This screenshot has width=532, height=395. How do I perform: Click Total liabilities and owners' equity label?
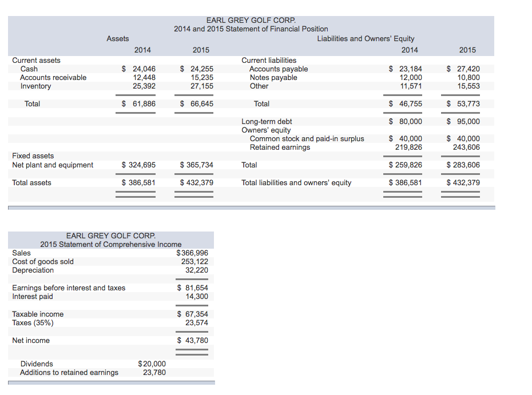tap(296, 183)
